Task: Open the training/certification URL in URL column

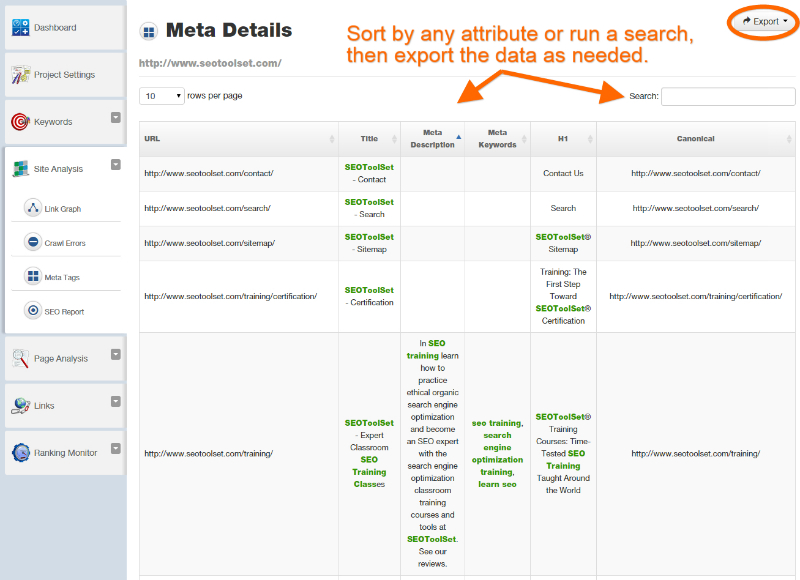Action: 231,296
